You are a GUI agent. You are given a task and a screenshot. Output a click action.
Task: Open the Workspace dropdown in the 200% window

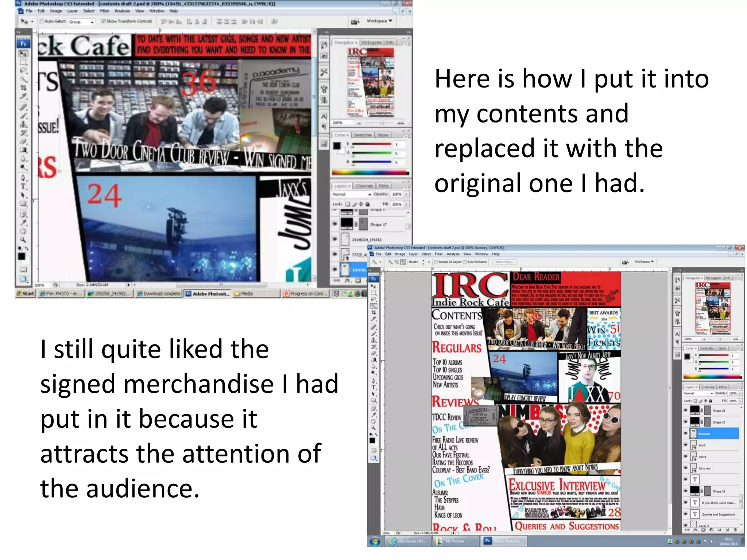[x=379, y=21]
